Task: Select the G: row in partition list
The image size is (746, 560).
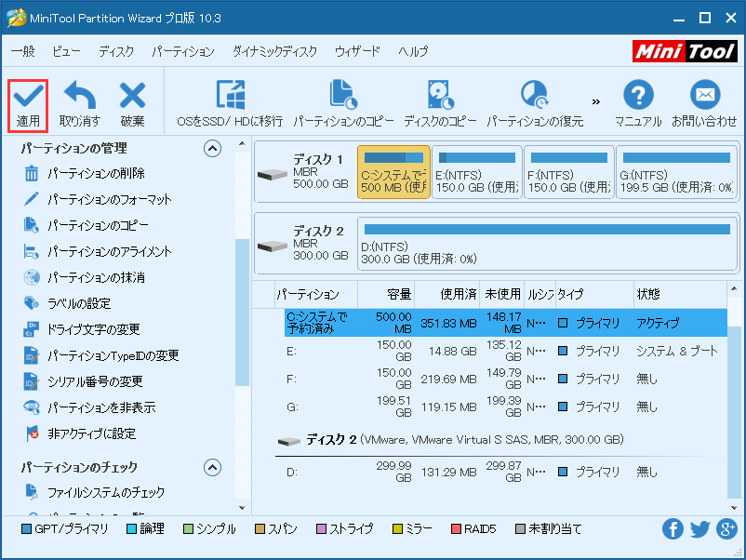Action: tap(506, 407)
